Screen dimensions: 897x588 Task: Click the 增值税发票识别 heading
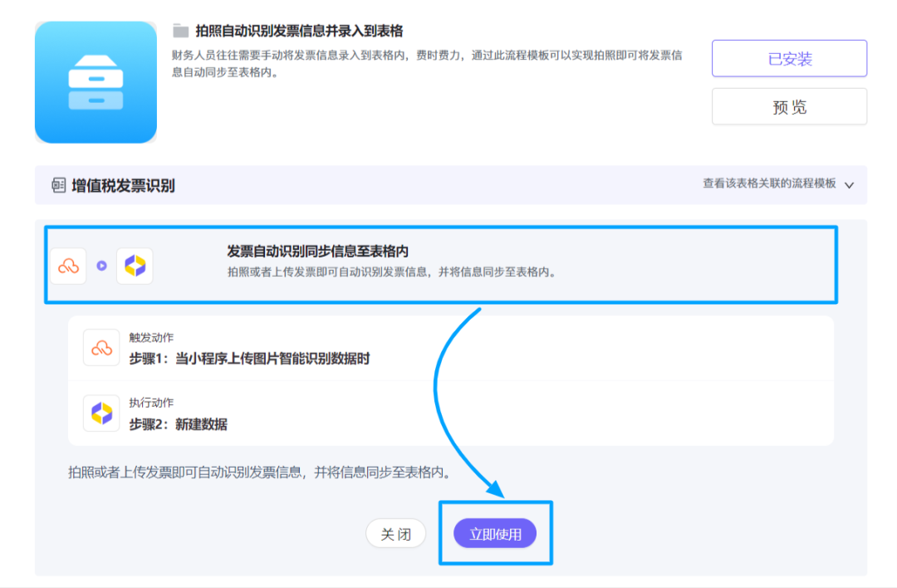[x=123, y=186]
